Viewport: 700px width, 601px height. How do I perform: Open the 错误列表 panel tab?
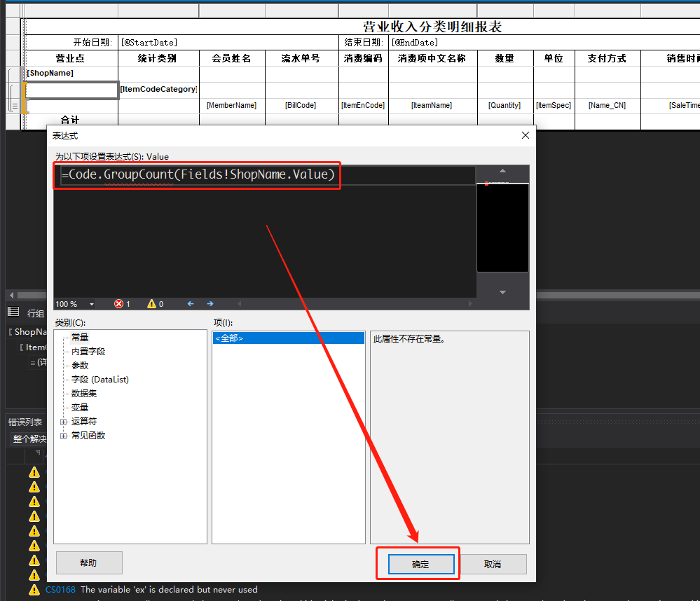[25, 422]
